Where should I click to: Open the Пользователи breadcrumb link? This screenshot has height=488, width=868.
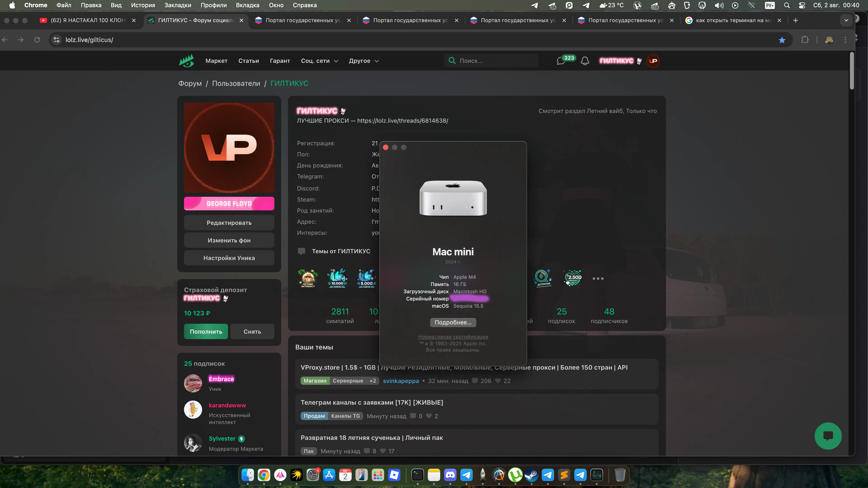236,83
